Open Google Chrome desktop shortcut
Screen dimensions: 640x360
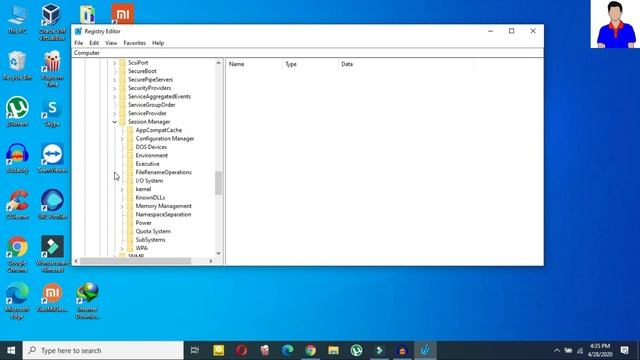click(17, 254)
